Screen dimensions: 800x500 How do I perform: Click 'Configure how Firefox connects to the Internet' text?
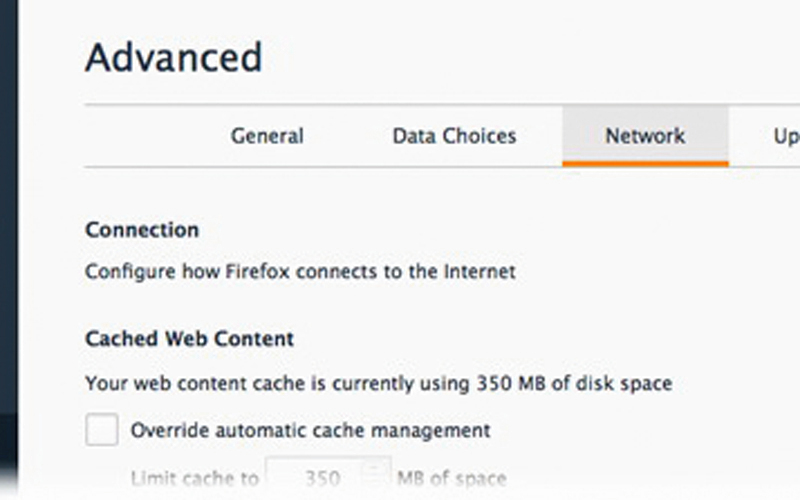tap(300, 272)
